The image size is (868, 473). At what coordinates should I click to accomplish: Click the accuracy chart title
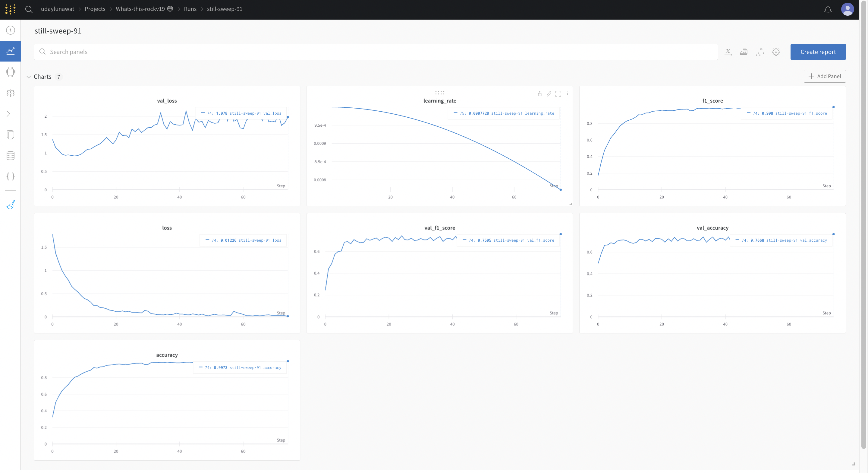167,355
